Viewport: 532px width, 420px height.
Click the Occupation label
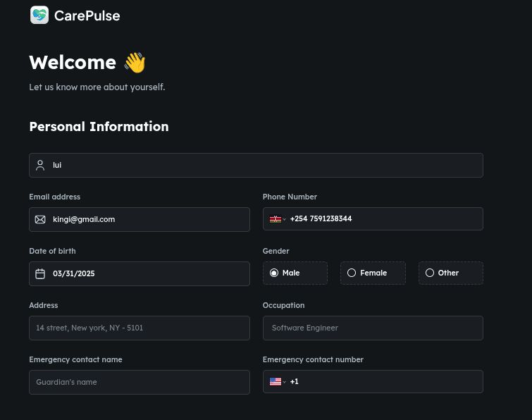284,305
